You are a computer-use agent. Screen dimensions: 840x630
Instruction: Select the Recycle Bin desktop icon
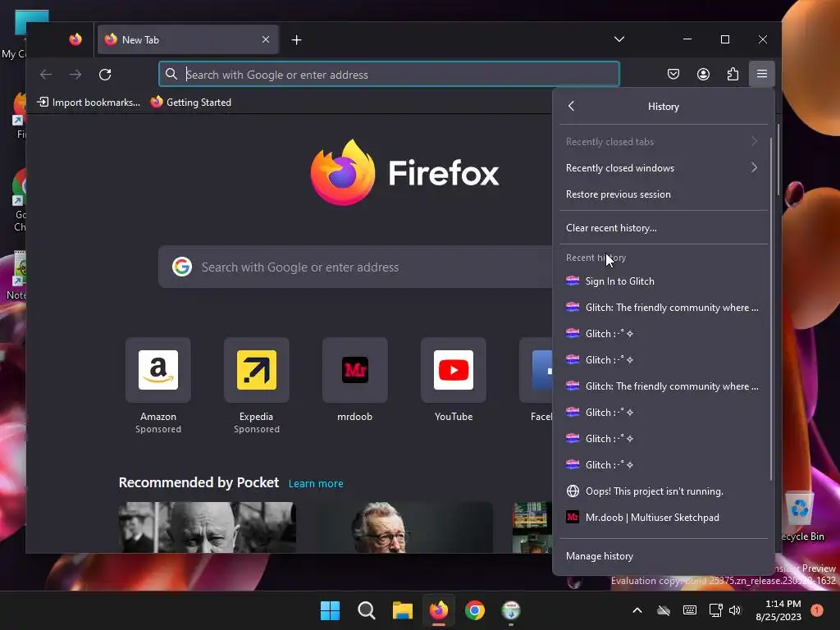802,517
